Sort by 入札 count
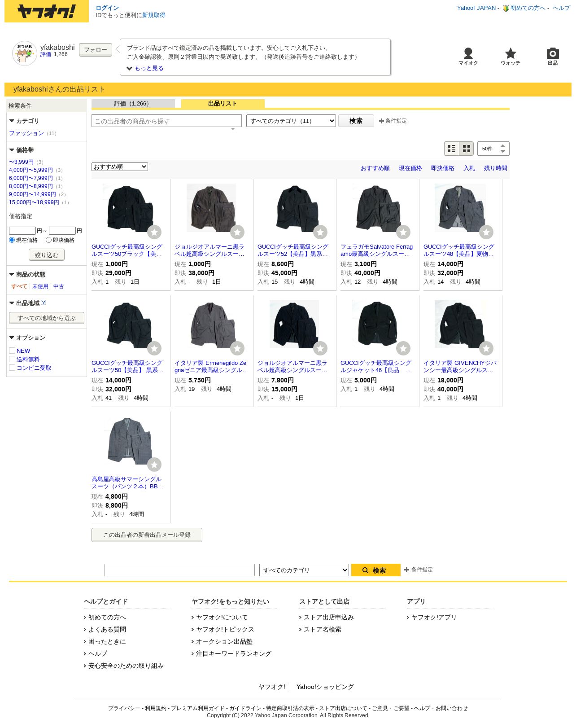This screenshot has width=576, height=728. (x=469, y=168)
